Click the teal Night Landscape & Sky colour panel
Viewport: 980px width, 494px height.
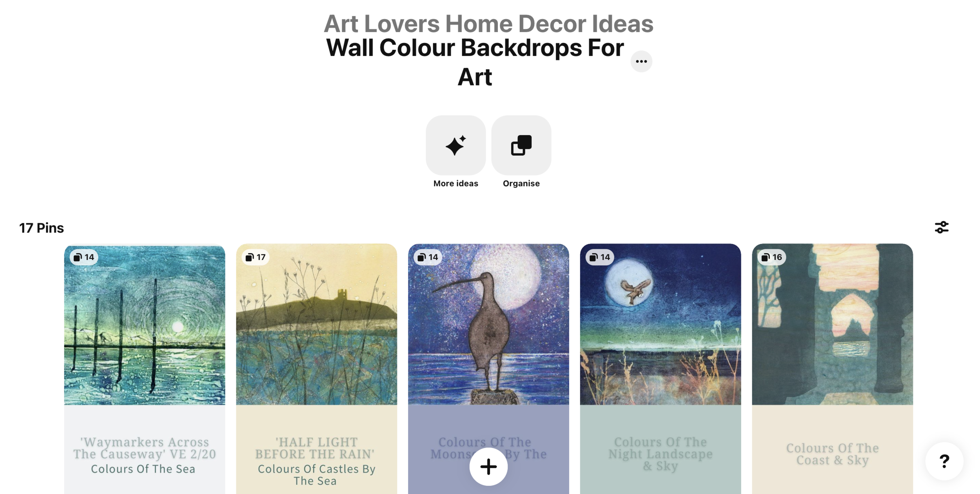point(660,449)
